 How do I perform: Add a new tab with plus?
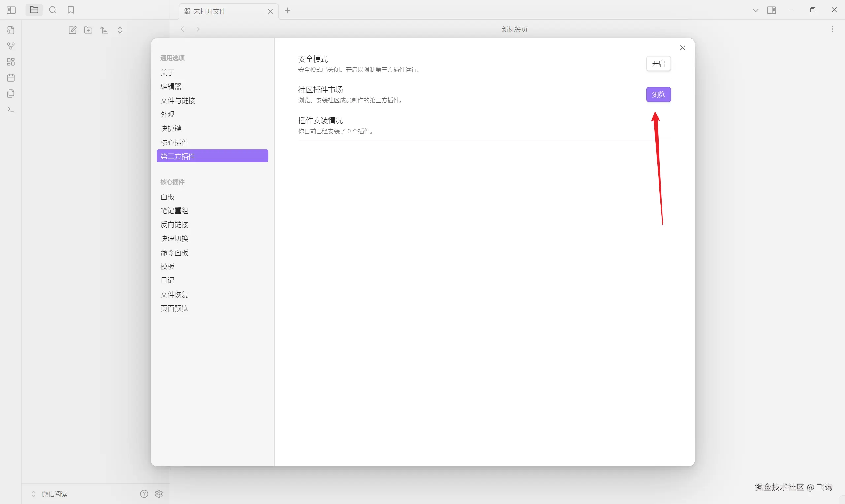pos(287,11)
